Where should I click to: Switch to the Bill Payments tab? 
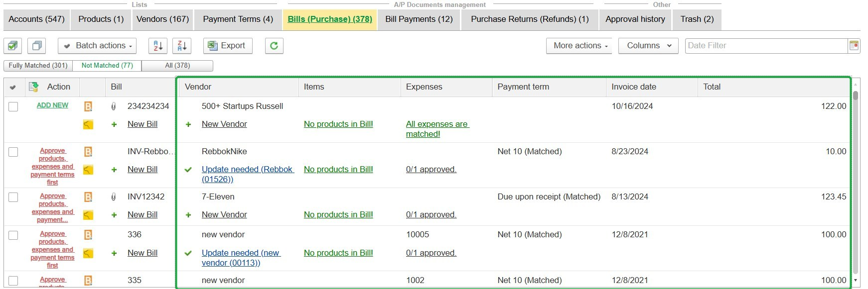pyautogui.click(x=419, y=19)
